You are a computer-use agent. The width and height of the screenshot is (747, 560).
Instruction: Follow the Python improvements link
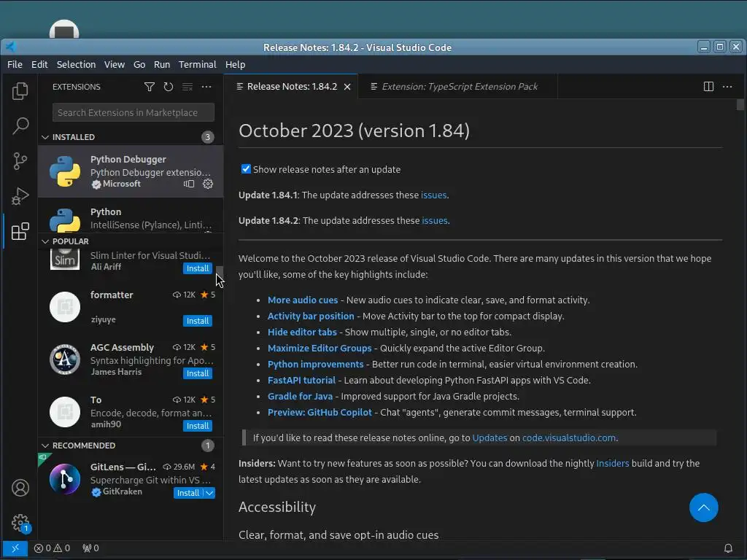pyautogui.click(x=315, y=365)
